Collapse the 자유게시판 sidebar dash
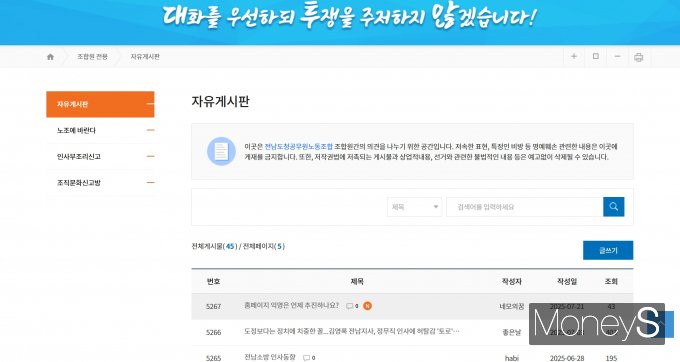The height and width of the screenshot is (362, 680). (150, 104)
